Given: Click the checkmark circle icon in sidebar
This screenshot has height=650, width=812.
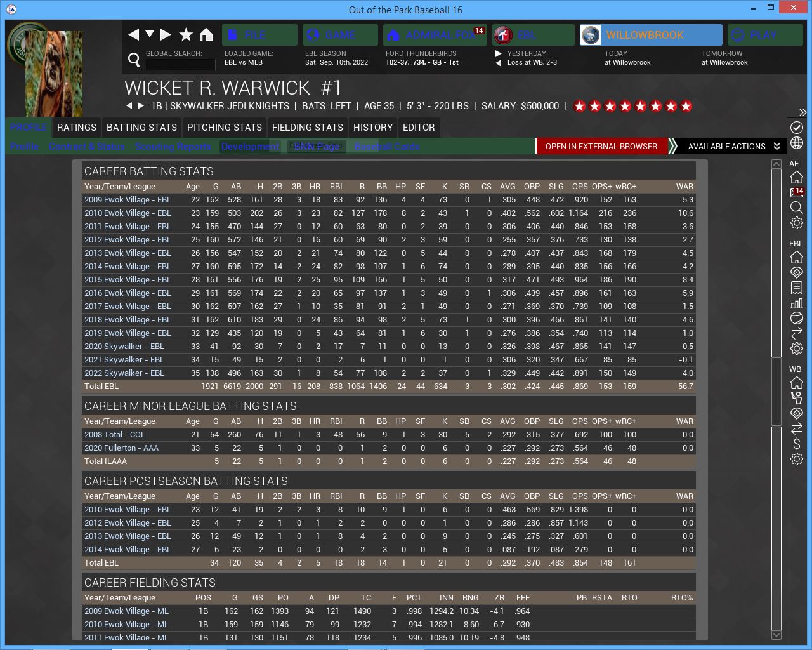Looking at the screenshot, I should [797, 128].
